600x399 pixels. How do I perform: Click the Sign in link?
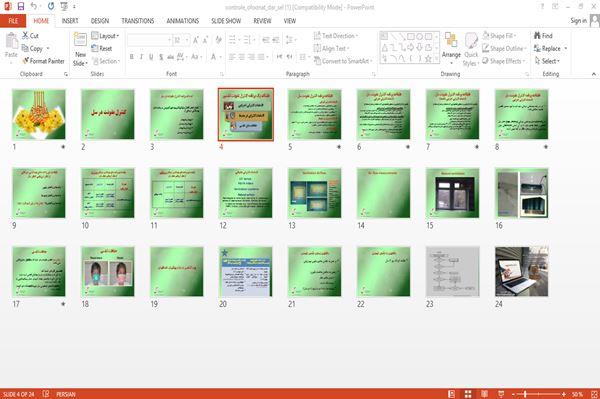(x=578, y=21)
